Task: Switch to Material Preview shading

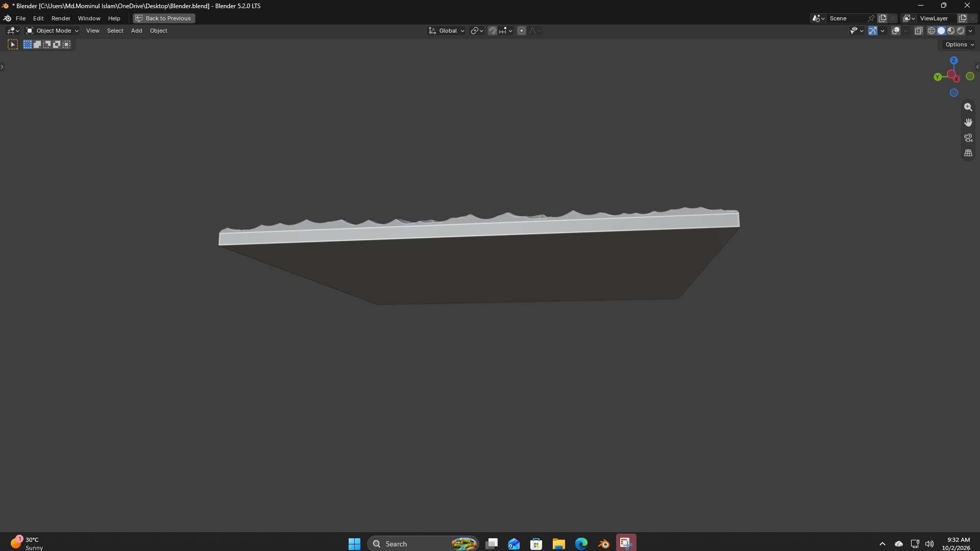Action: coord(951,31)
